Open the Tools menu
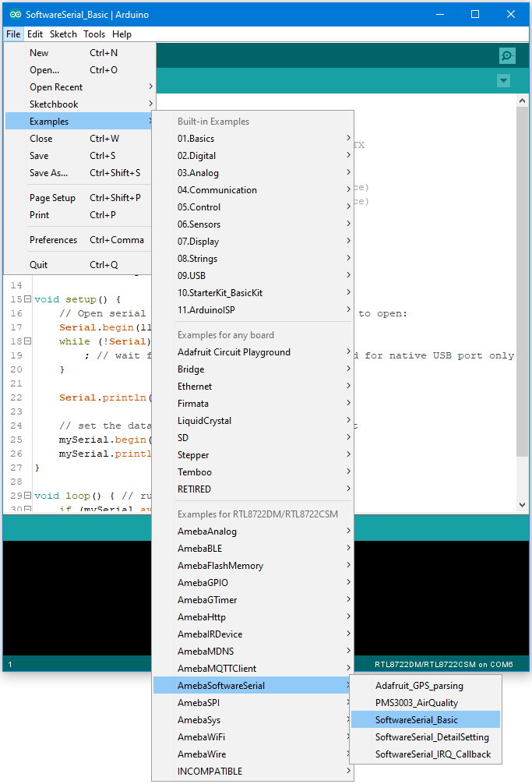 tap(94, 34)
